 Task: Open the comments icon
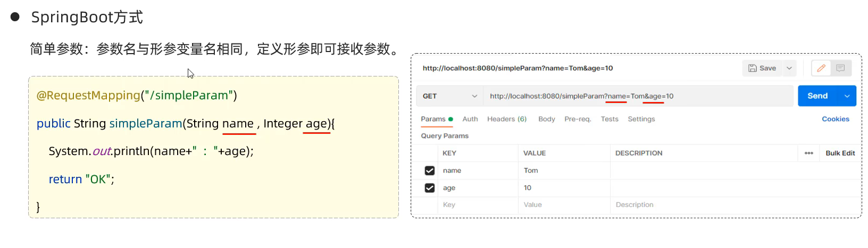pos(840,68)
